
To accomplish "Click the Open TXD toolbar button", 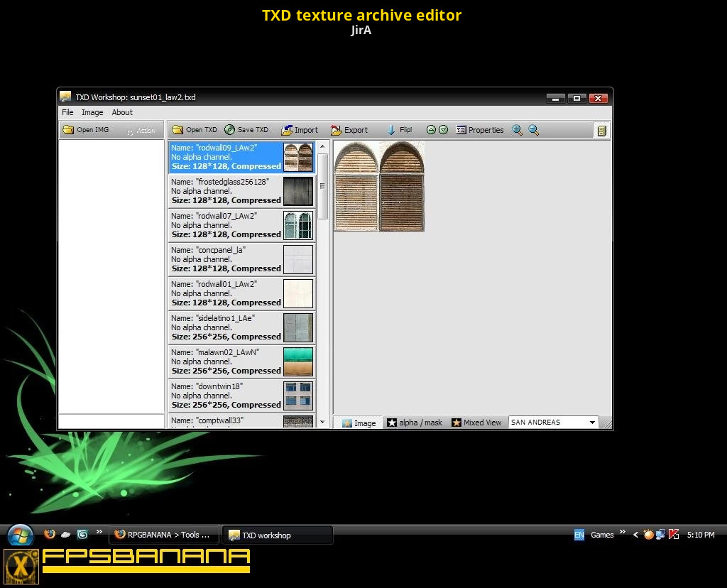I will [195, 130].
